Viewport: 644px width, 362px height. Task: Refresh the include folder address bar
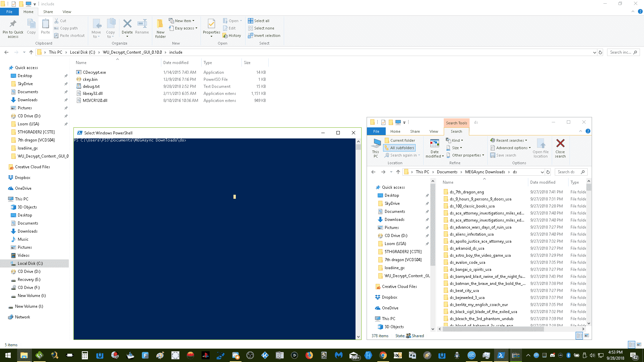(600, 52)
